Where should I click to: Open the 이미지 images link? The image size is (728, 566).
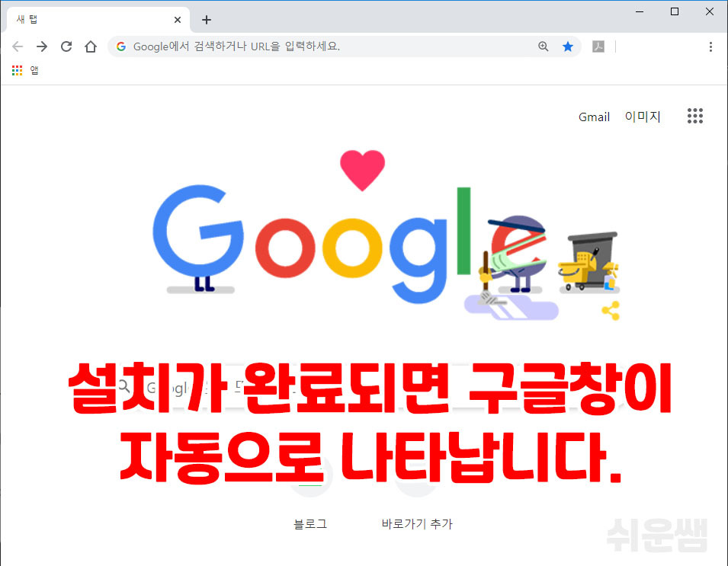point(643,117)
